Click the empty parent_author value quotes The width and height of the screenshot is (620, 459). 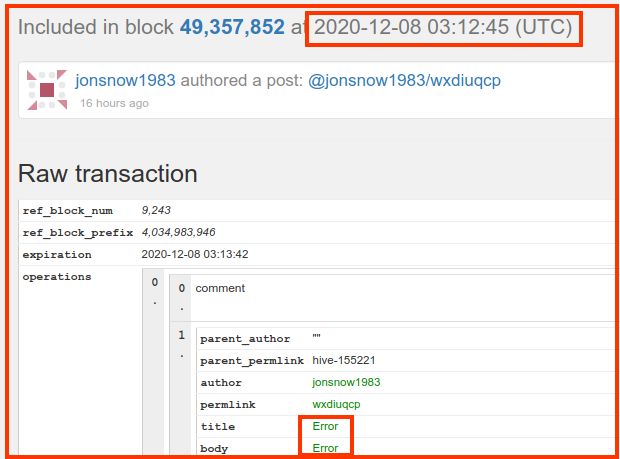[x=316, y=337]
